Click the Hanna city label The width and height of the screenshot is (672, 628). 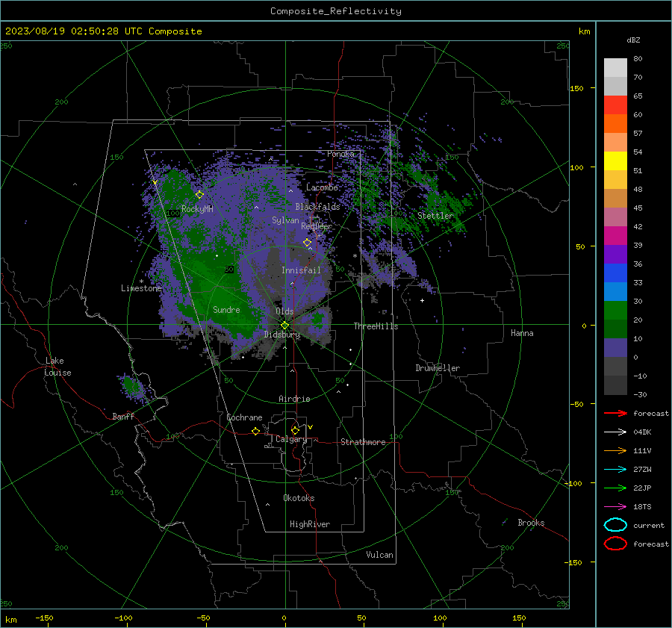click(x=522, y=333)
